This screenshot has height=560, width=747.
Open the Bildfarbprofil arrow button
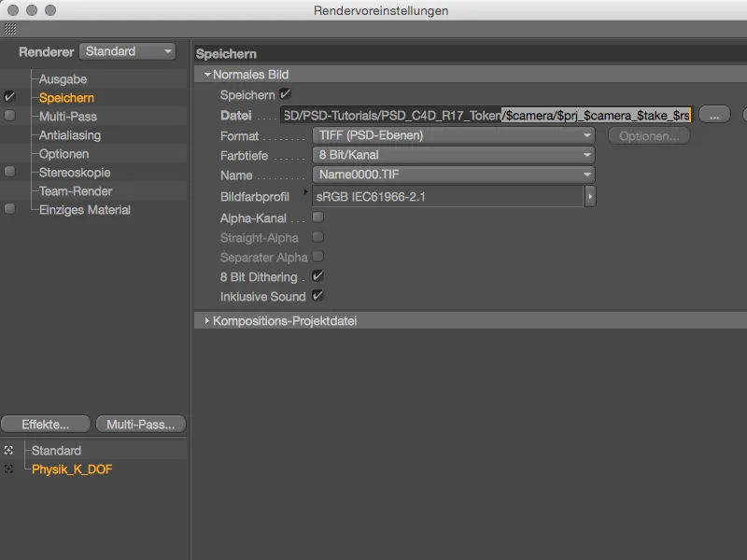click(590, 196)
